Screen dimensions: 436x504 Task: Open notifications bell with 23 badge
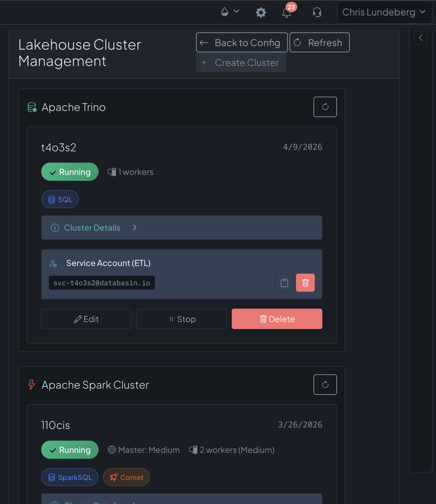pyautogui.click(x=287, y=13)
